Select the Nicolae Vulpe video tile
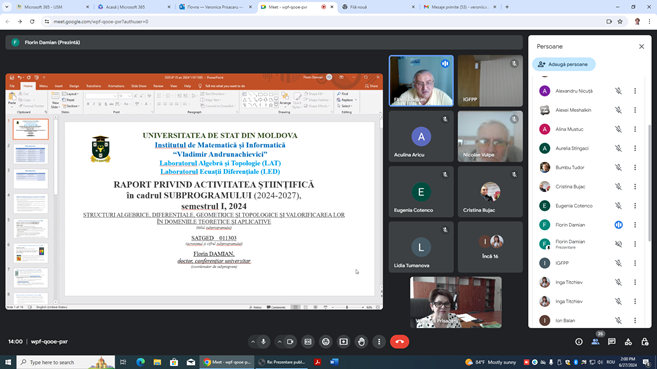Image resolution: width=657 pixels, height=369 pixels. (x=490, y=137)
